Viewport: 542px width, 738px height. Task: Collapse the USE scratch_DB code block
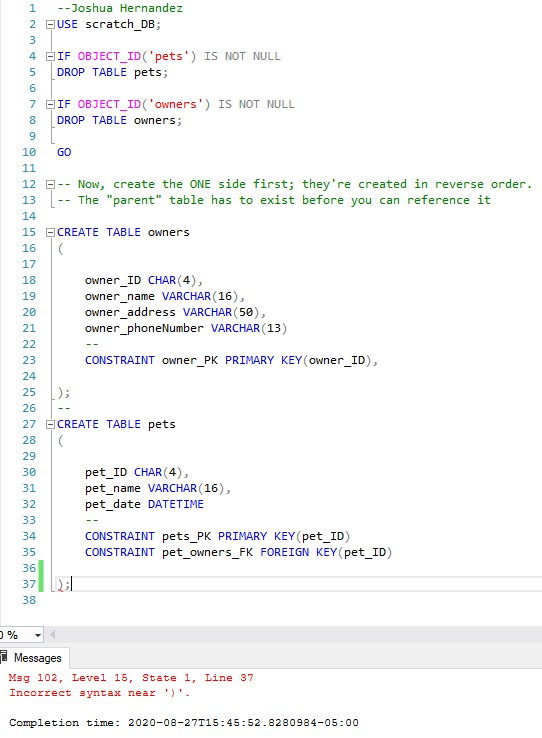pos(50,24)
